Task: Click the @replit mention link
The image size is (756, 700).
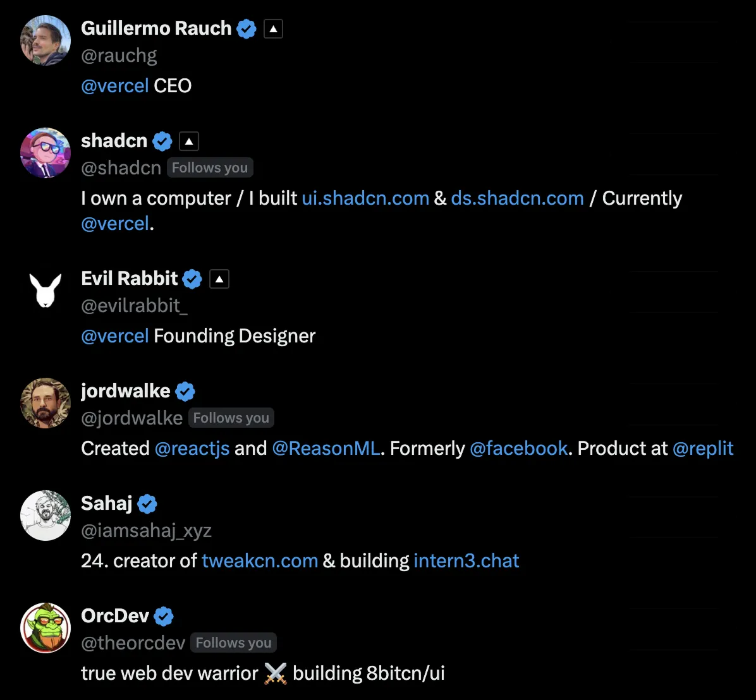Action: click(703, 449)
